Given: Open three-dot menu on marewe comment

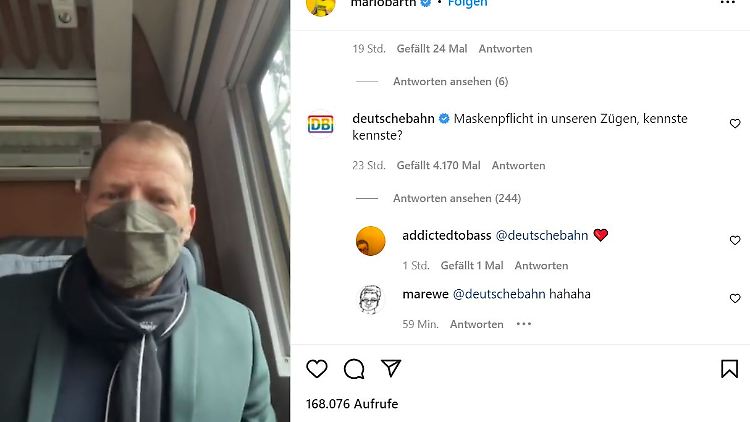Looking at the screenshot, I should tap(524, 324).
